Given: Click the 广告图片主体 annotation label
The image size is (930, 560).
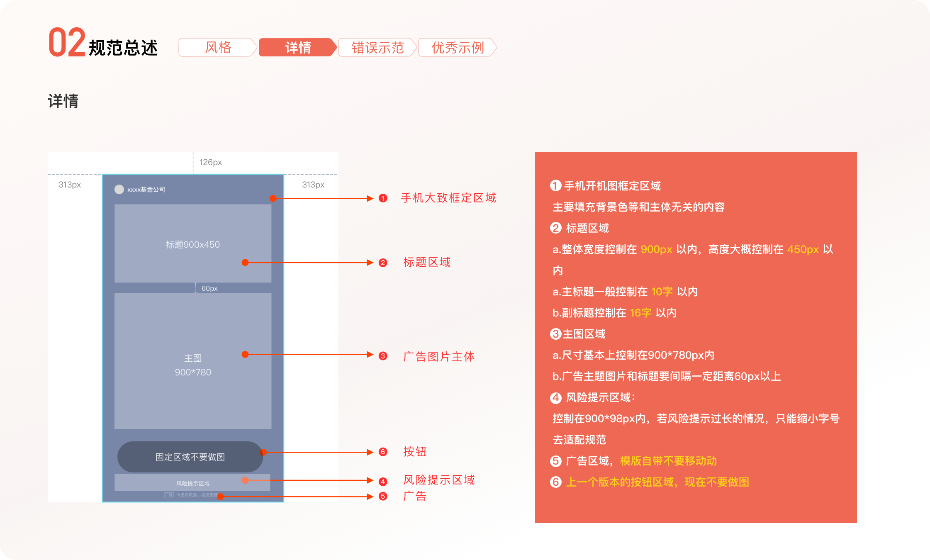Looking at the screenshot, I should [x=439, y=356].
